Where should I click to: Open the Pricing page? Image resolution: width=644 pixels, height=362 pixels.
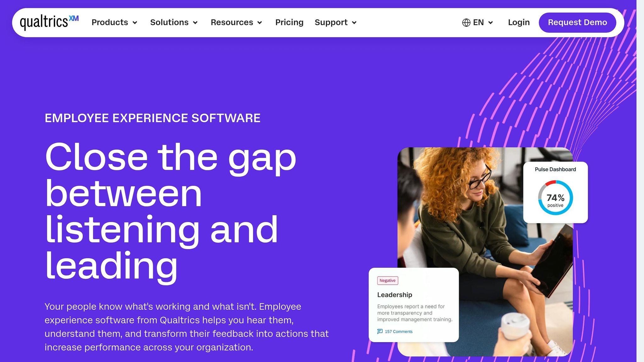click(289, 22)
